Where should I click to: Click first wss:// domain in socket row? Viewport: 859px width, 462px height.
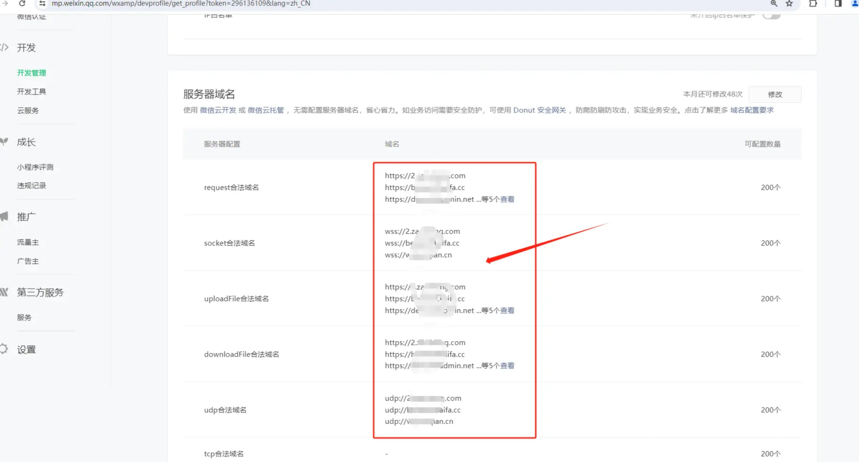(x=422, y=231)
